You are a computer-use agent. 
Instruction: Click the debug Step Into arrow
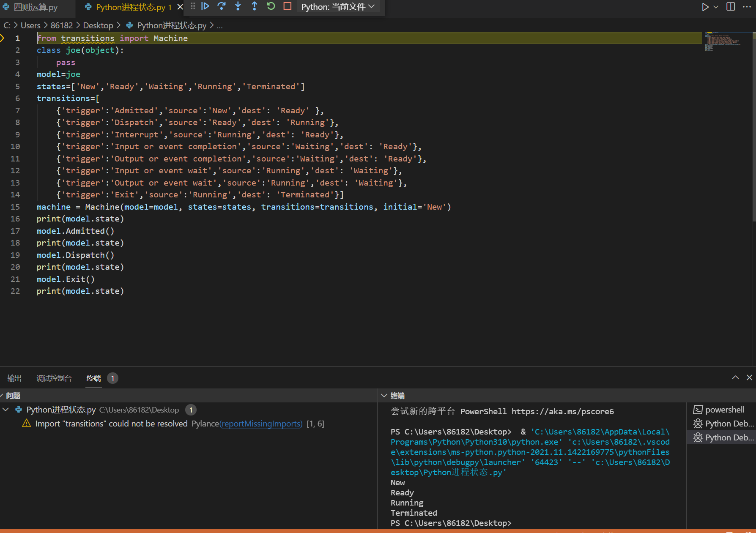point(238,6)
